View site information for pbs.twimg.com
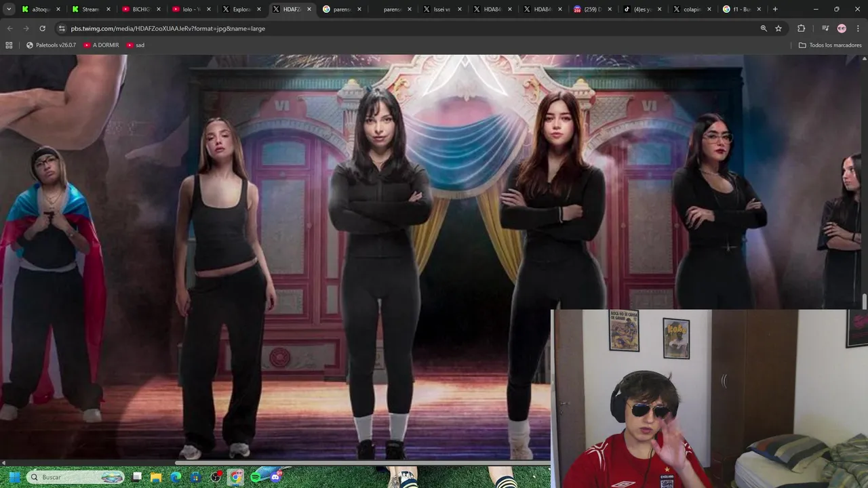 (62, 28)
